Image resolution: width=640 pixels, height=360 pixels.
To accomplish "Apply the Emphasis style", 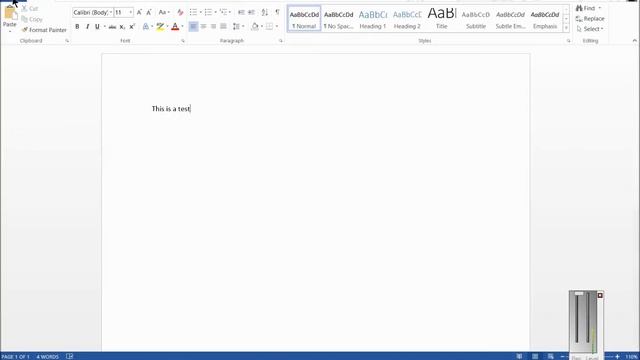I will [x=545, y=19].
